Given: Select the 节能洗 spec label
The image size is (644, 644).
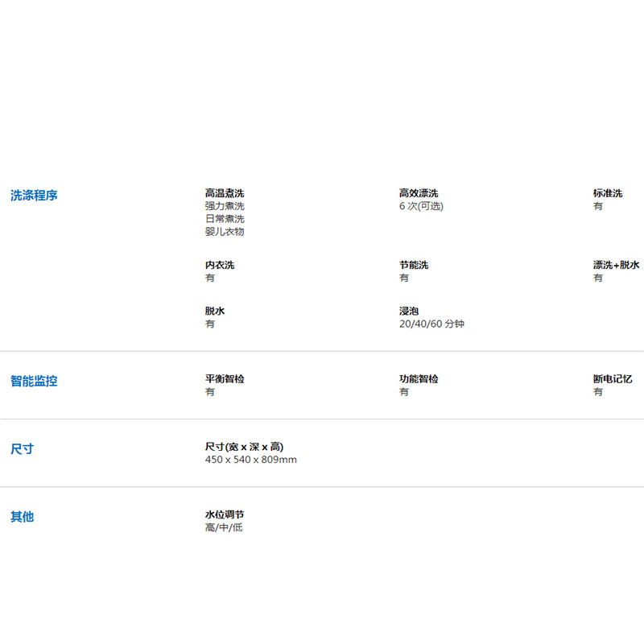Looking at the screenshot, I should tap(414, 266).
